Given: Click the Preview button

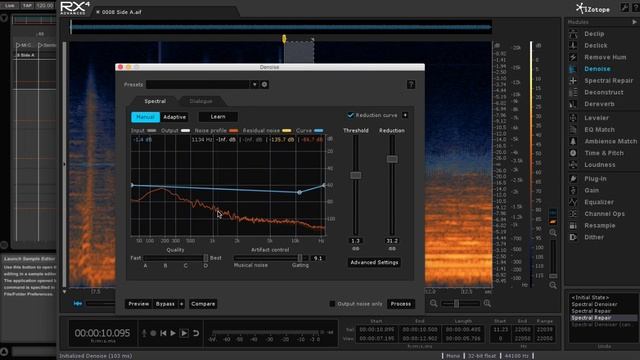Looking at the screenshot, I should (139, 304).
